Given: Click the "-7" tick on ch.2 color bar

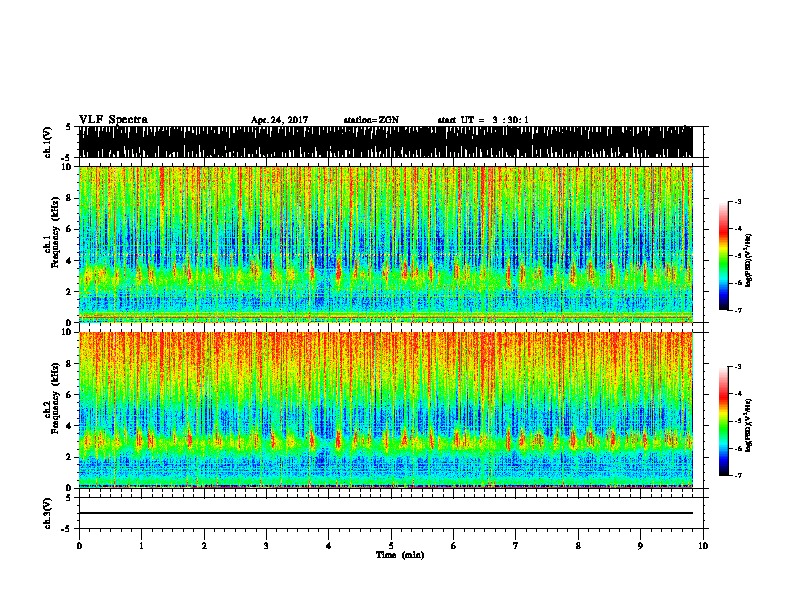Looking at the screenshot, I should [737, 475].
